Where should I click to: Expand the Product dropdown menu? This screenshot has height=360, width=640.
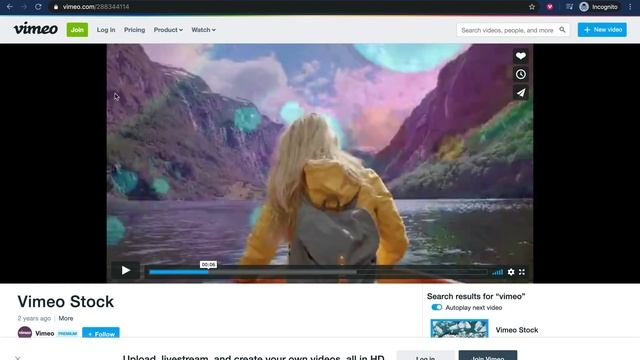click(168, 30)
